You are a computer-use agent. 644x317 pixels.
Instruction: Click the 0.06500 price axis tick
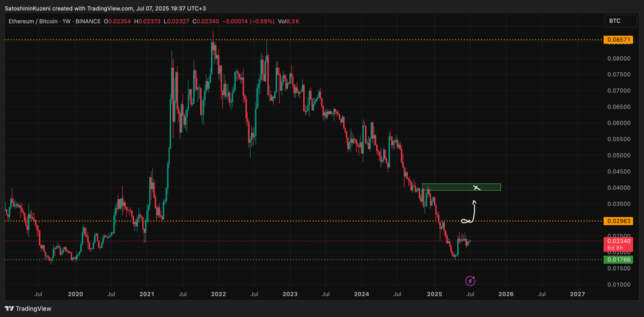pyautogui.click(x=618, y=107)
